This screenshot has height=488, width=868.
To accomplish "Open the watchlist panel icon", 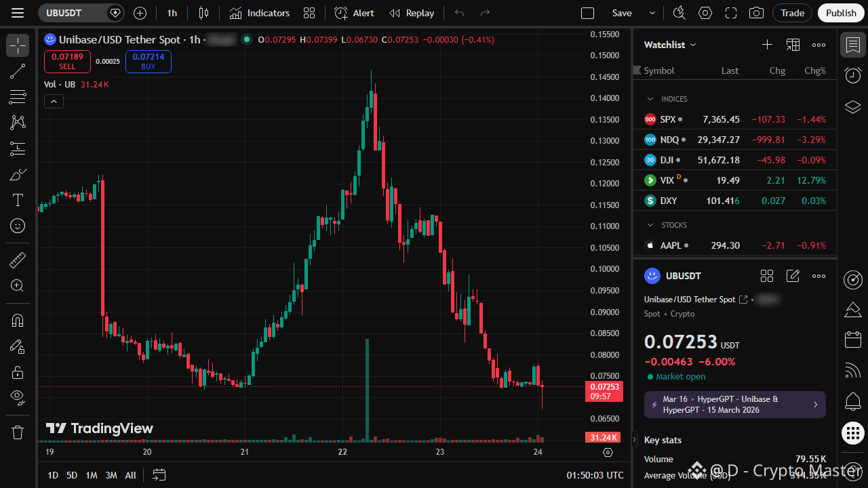I will 853,45.
